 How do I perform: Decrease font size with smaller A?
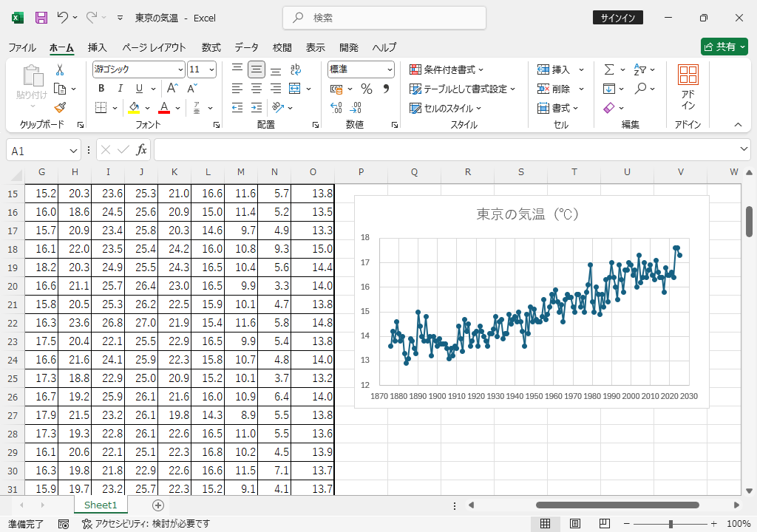[x=191, y=89]
